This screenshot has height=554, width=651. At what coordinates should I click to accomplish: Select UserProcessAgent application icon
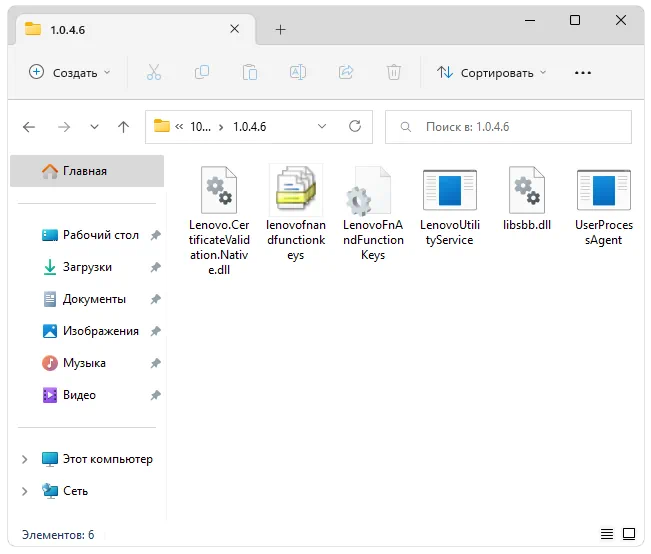[x=604, y=190]
